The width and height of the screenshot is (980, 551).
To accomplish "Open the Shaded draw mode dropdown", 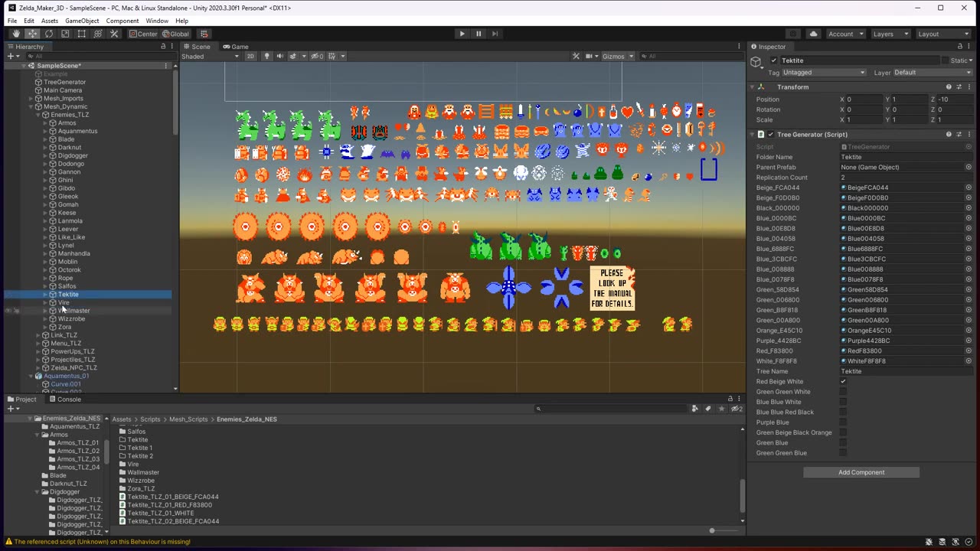I will [211, 56].
